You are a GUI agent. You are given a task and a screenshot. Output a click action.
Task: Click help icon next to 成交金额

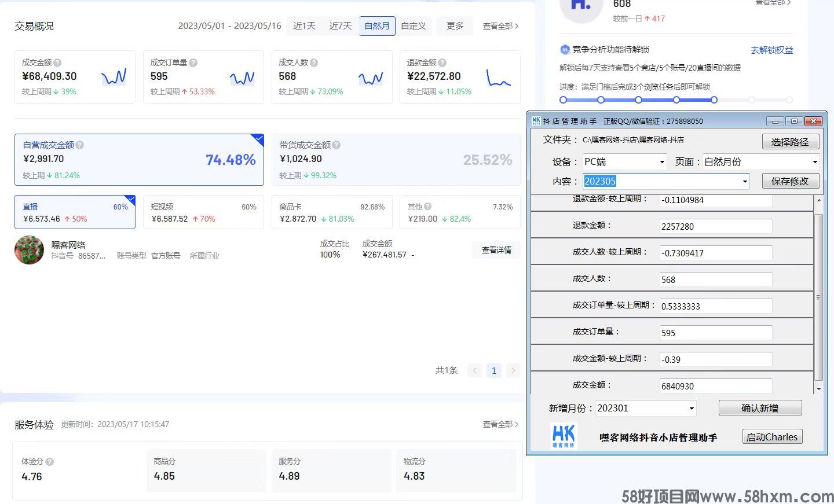[57, 62]
